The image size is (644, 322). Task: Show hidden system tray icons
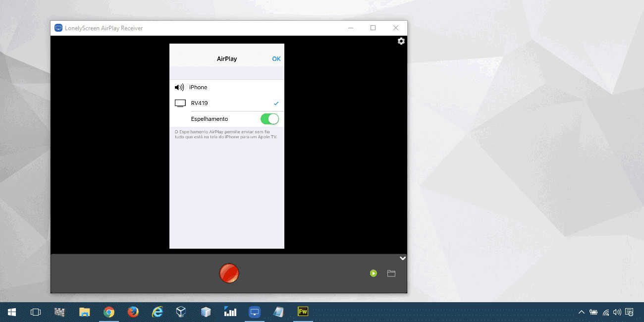[x=582, y=312]
